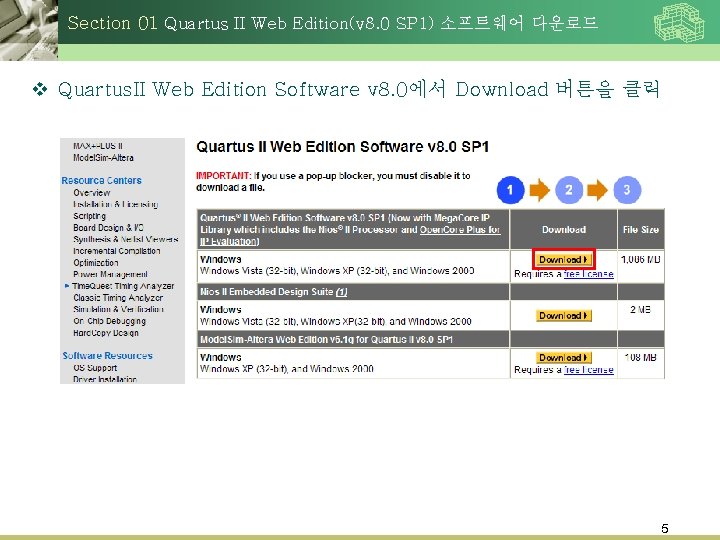Screen dimensions: 720x540
Task: Open HardCopy Design sidebar link
Action: pyautogui.click(x=106, y=333)
